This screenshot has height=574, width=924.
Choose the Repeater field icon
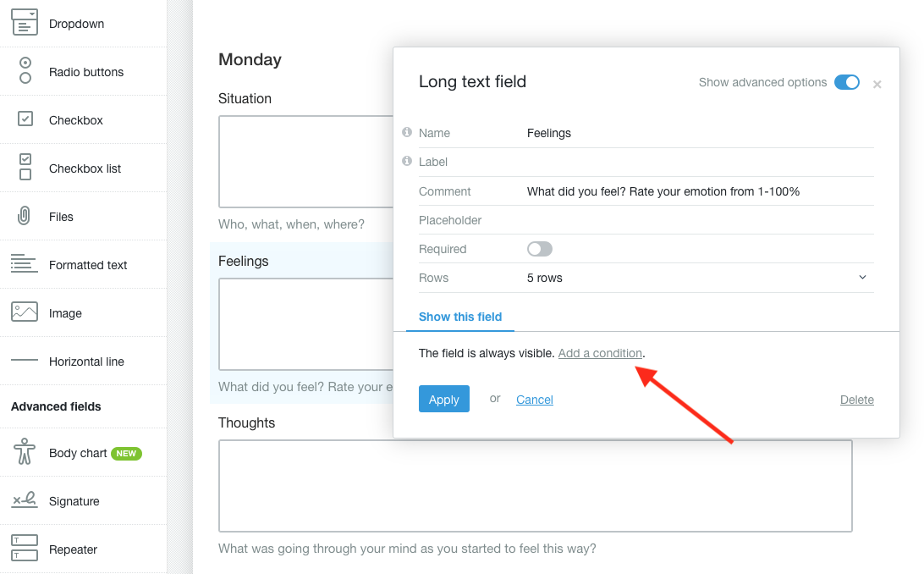(25, 549)
